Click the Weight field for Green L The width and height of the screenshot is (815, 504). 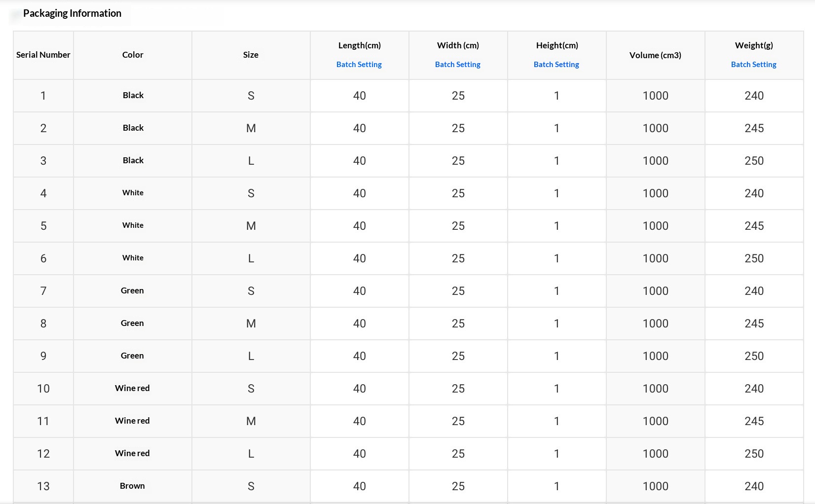[754, 356]
